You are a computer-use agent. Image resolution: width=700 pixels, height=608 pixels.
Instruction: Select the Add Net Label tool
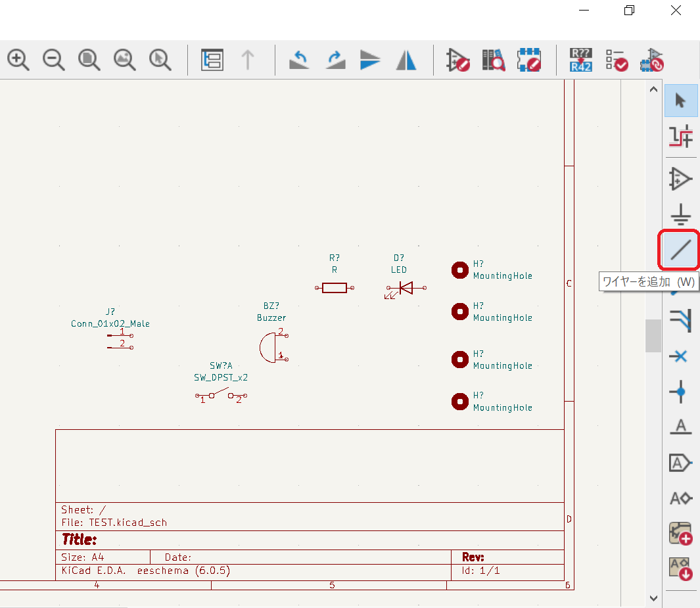(x=681, y=427)
